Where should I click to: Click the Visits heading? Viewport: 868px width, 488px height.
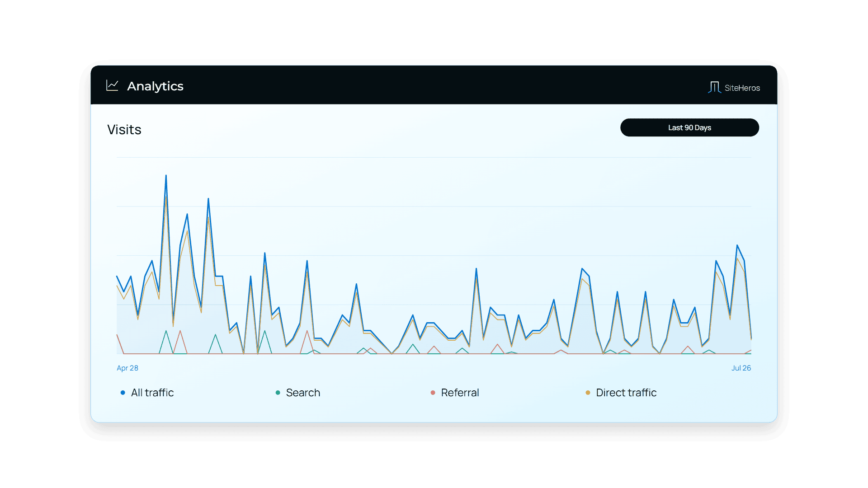124,130
